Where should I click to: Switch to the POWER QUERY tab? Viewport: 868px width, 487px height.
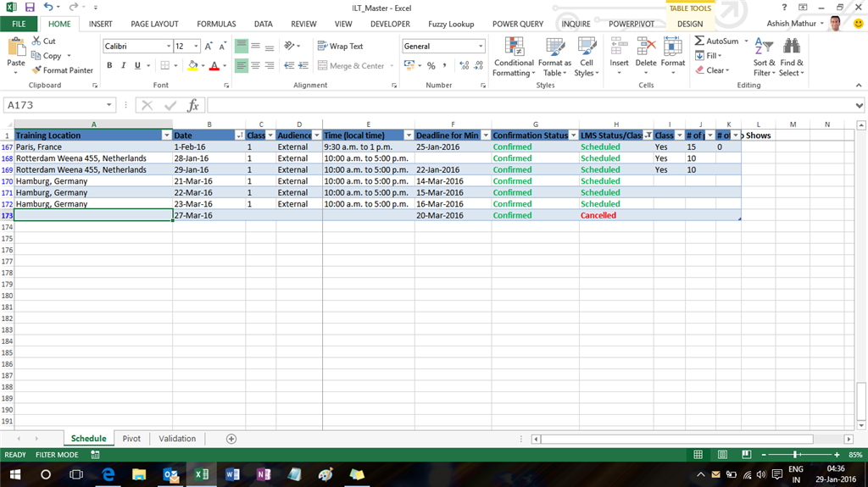click(x=518, y=24)
